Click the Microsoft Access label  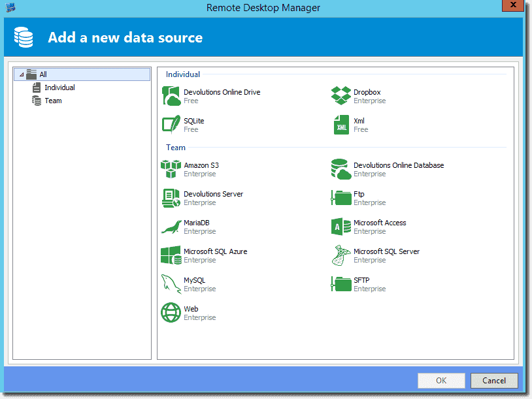(x=380, y=223)
